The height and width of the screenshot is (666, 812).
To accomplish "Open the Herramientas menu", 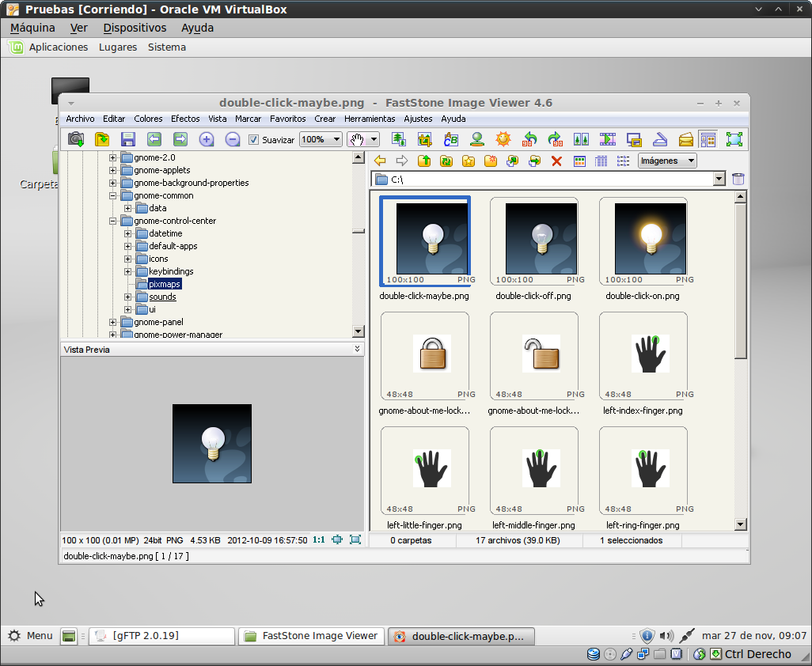I will coord(369,119).
